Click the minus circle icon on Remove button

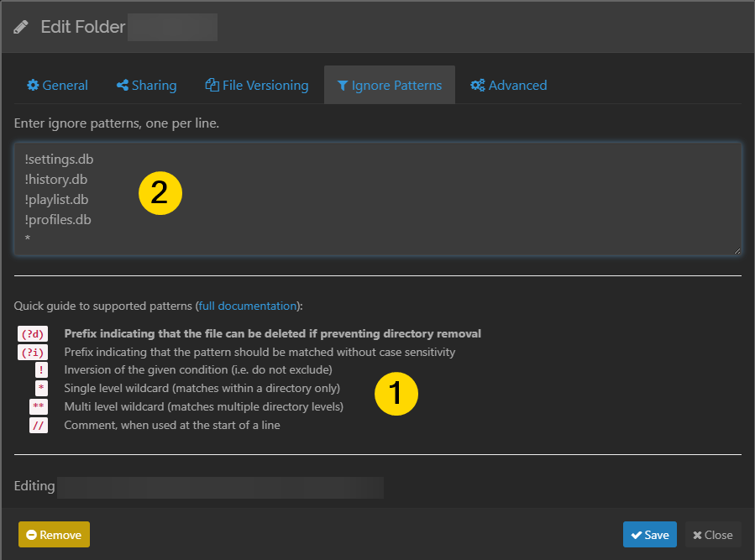(x=31, y=535)
